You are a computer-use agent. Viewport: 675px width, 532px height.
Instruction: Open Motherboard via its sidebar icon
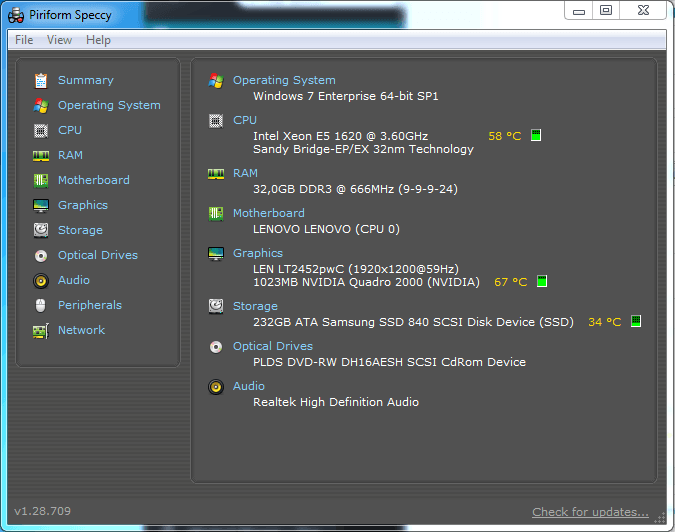click(41, 180)
